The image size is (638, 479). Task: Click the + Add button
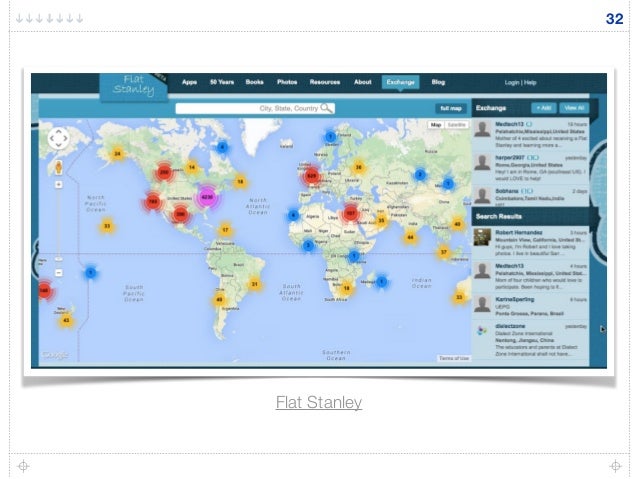pyautogui.click(x=544, y=108)
